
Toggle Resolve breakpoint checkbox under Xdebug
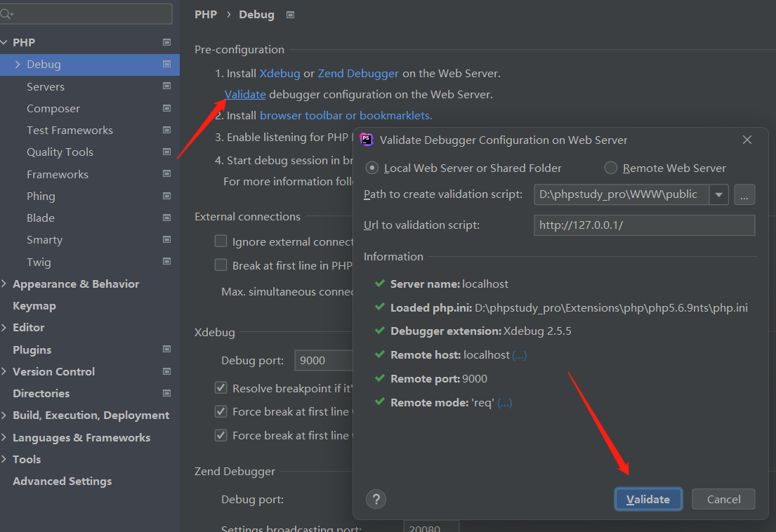coord(221,387)
